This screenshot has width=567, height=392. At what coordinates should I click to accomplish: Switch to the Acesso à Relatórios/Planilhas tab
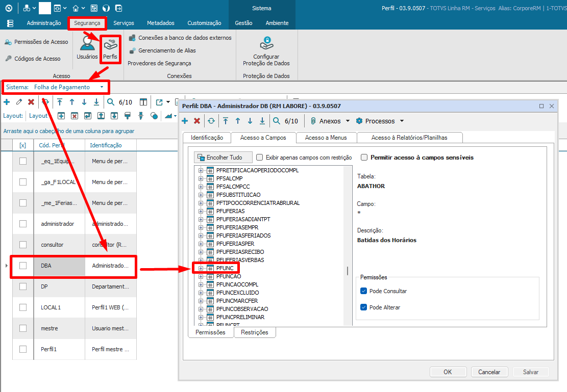(x=409, y=138)
